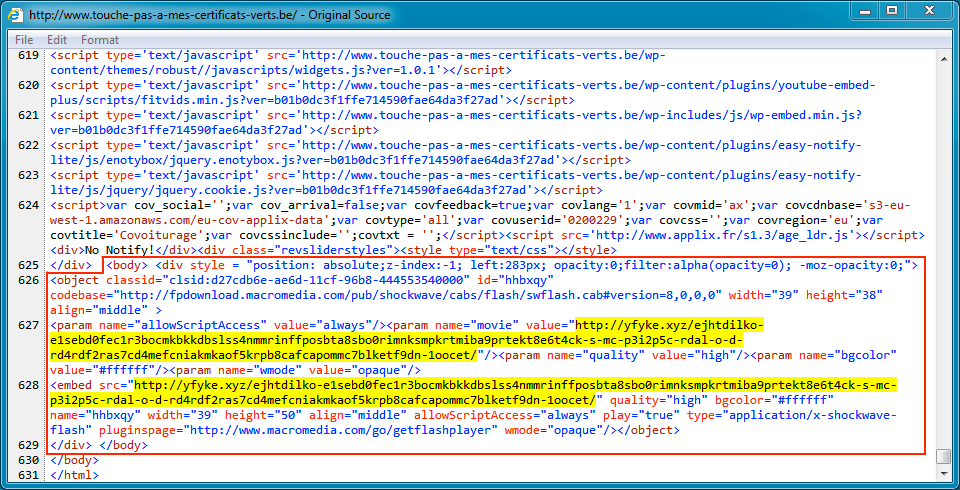Click line number 627
960x490 pixels.
pos(29,325)
